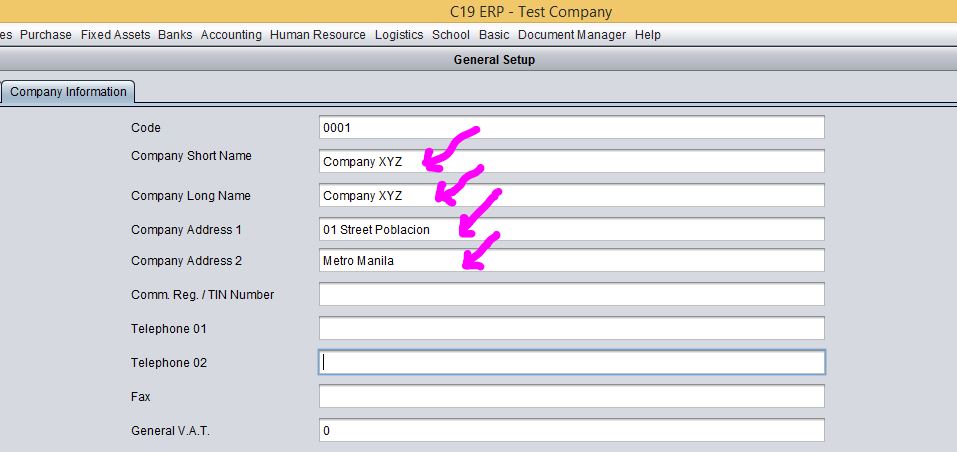The height and width of the screenshot is (452, 957).
Task: Place cursor in Telephone 02 field
Action: [x=571, y=362]
